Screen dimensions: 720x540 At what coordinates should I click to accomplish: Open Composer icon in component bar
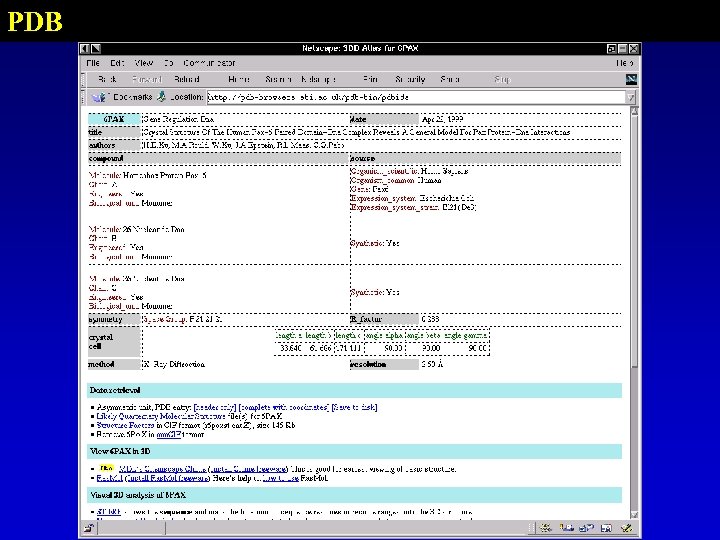coord(626,528)
